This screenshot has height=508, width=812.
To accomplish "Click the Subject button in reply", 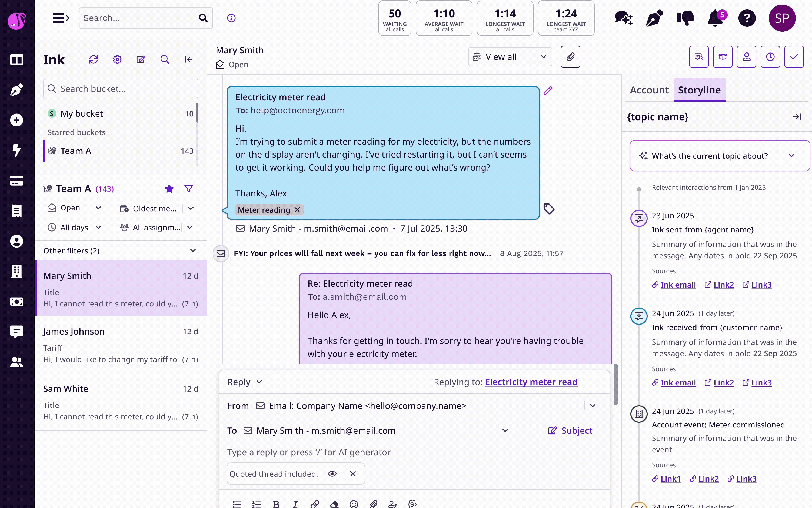I will (570, 430).
